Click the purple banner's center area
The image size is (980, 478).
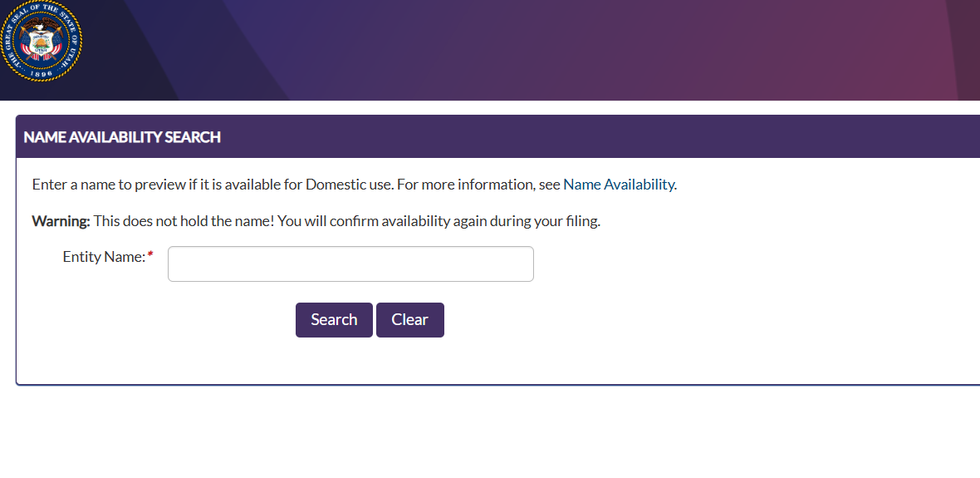(x=498, y=50)
